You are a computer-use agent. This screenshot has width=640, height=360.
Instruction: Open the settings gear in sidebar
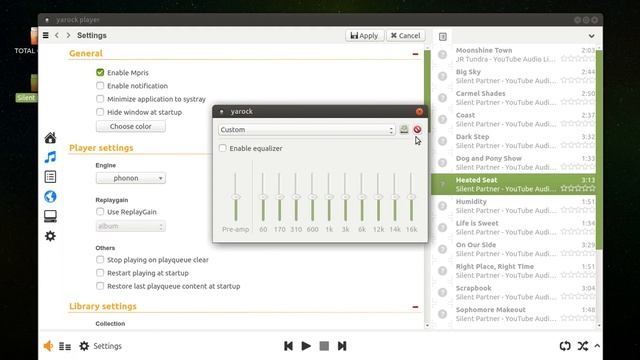[50, 236]
